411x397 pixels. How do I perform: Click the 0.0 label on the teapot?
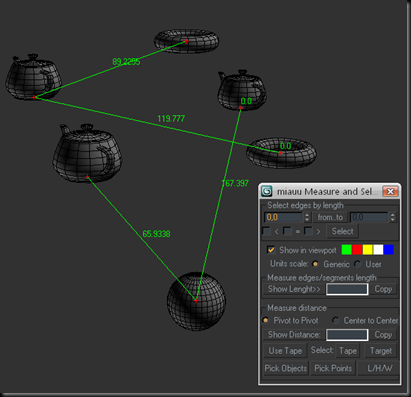246,101
